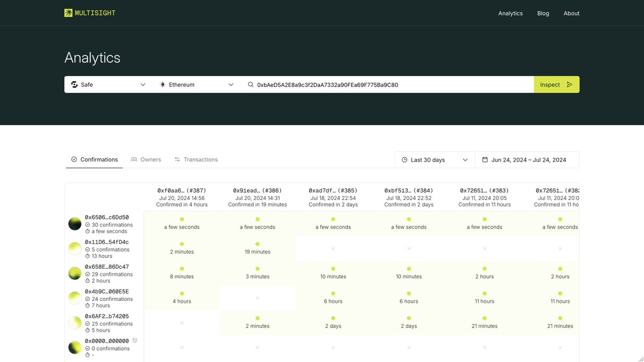Open transaction 0x72651… (#383) header

click(x=485, y=190)
